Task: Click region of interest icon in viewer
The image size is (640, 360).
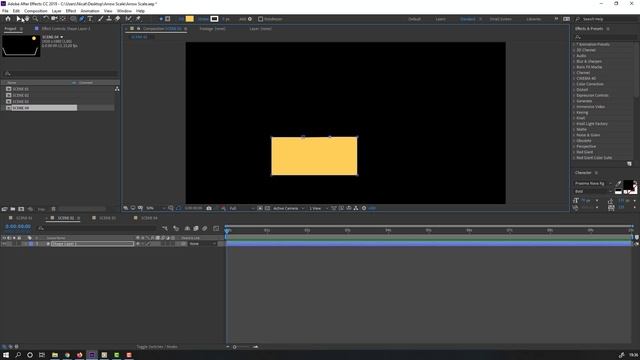Action: [x=260, y=208]
